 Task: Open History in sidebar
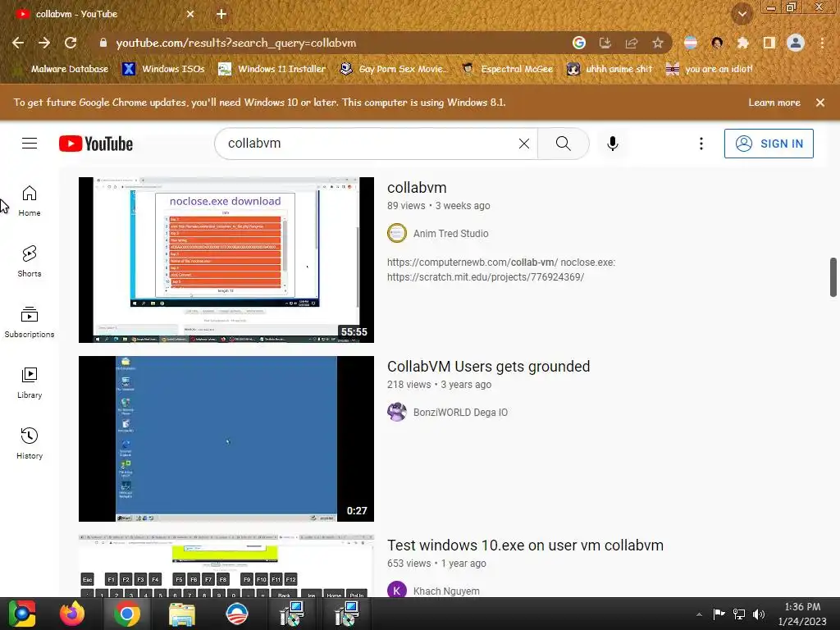click(30, 444)
